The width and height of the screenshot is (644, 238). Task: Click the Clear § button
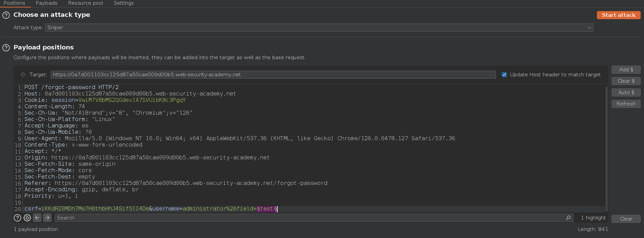coord(626,81)
